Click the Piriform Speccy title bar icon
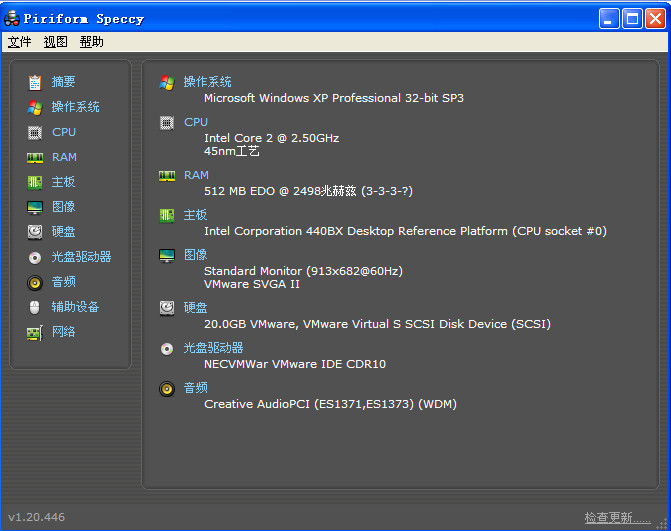The height and width of the screenshot is (531, 671). pos(12,18)
